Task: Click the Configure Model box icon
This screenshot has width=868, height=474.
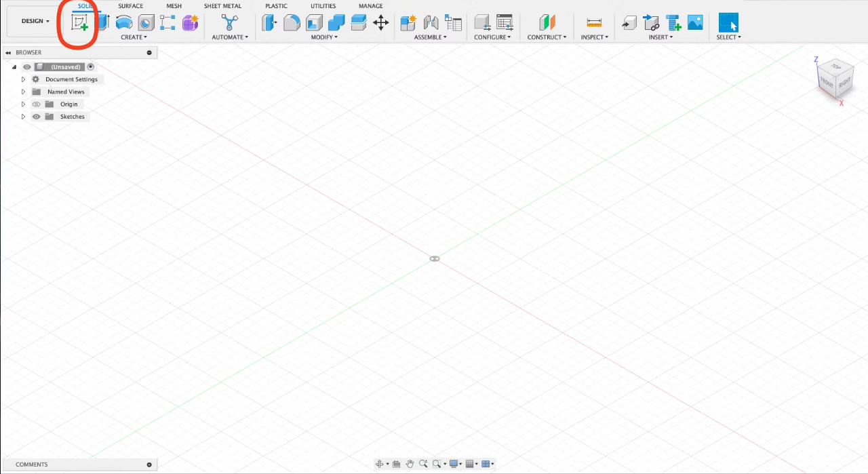Action: pyautogui.click(x=482, y=22)
